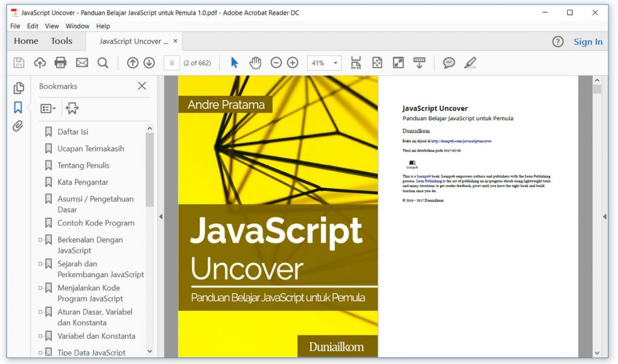The image size is (618, 364).
Task: Open bookmark options list dropdown
Action: [48, 108]
